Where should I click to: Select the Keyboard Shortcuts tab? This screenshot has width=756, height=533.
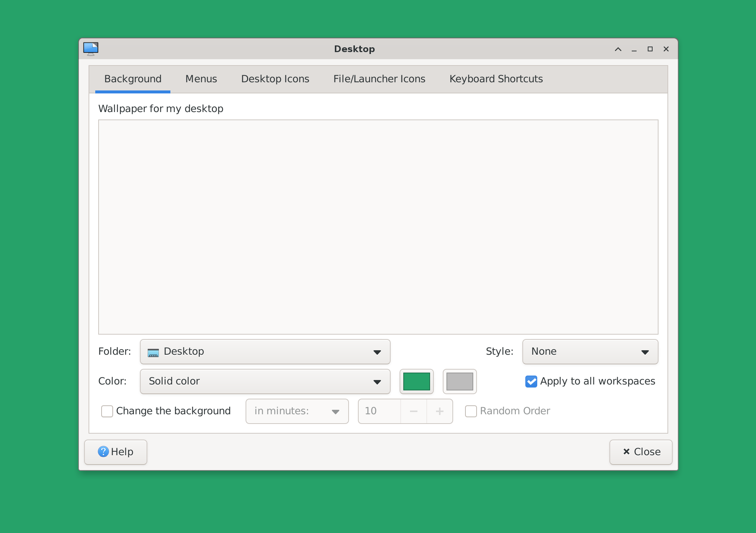pyautogui.click(x=496, y=79)
